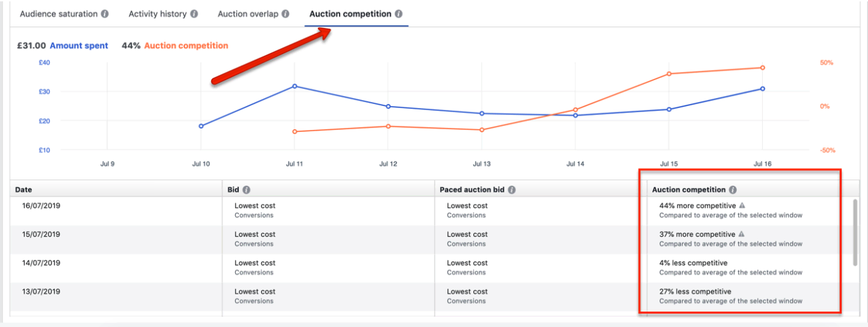Click the Amount spent legend label
This screenshot has width=868, height=327.
click(79, 46)
